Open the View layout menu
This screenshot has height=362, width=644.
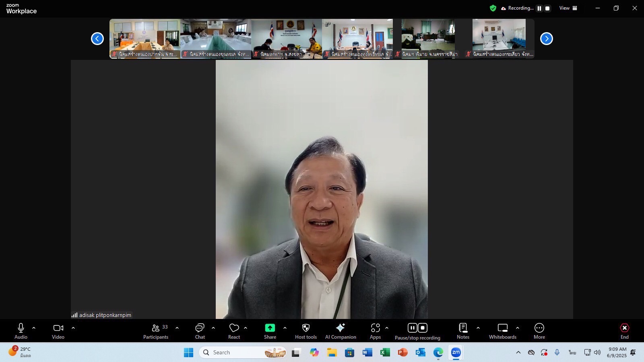(x=568, y=8)
